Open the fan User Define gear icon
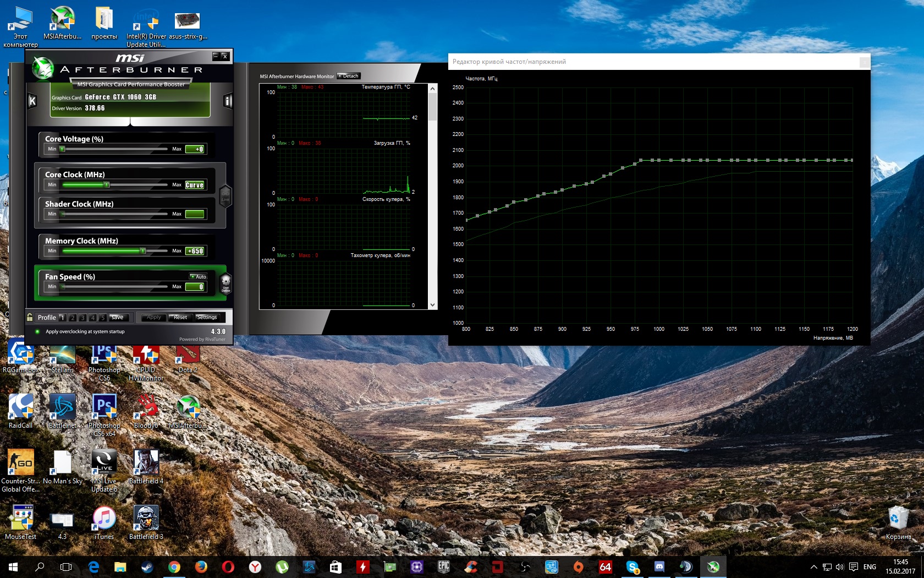This screenshot has width=924, height=578. coord(226,283)
